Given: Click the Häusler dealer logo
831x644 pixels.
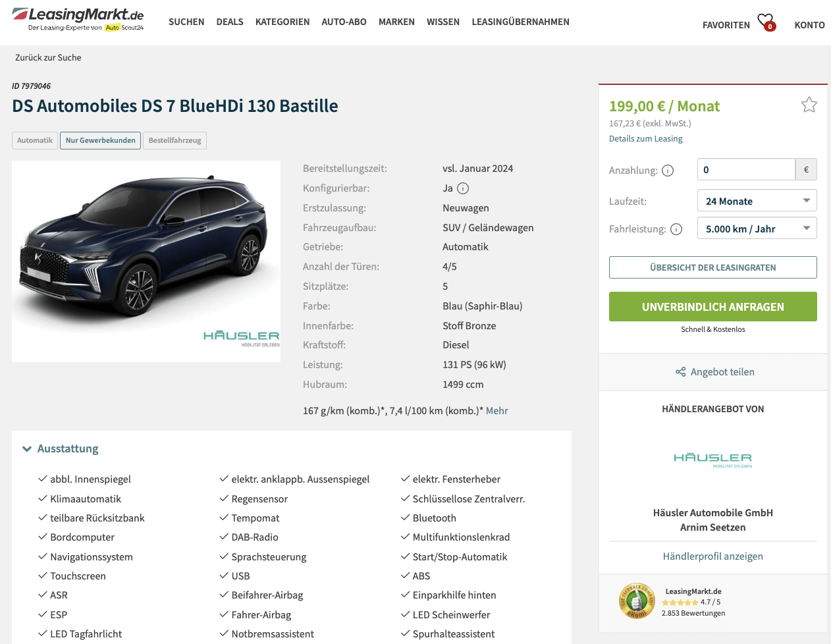Looking at the screenshot, I should [x=712, y=460].
